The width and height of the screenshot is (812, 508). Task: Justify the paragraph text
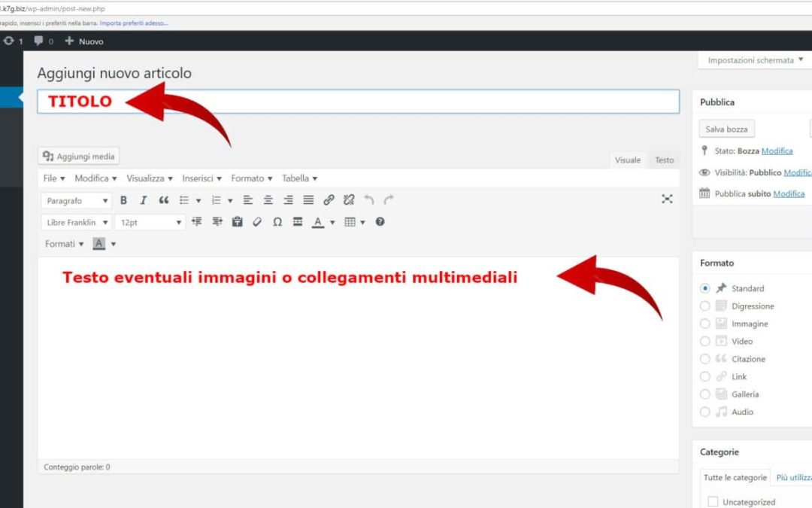(x=308, y=200)
